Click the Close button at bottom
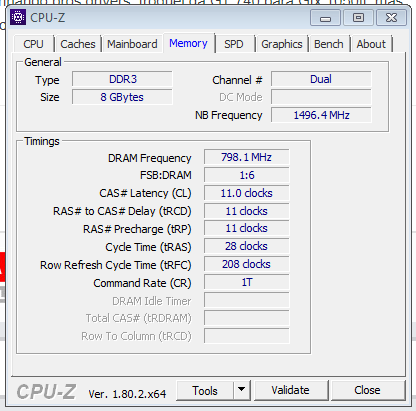This screenshot has width=416, height=411. (x=367, y=390)
